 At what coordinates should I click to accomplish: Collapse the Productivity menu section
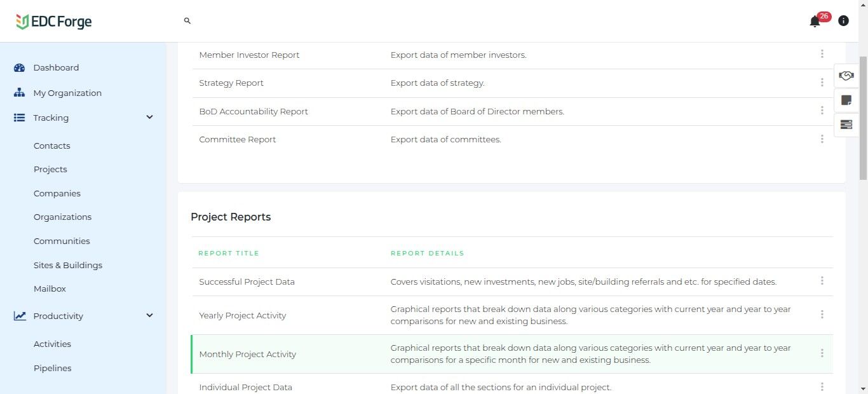[149, 316]
